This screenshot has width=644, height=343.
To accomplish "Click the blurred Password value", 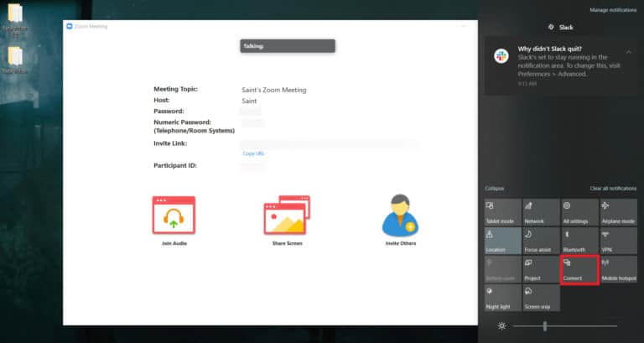I will click(251, 112).
